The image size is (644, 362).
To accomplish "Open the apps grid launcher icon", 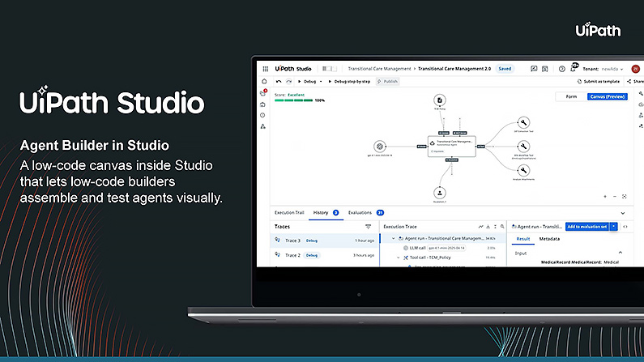I will pos(265,69).
